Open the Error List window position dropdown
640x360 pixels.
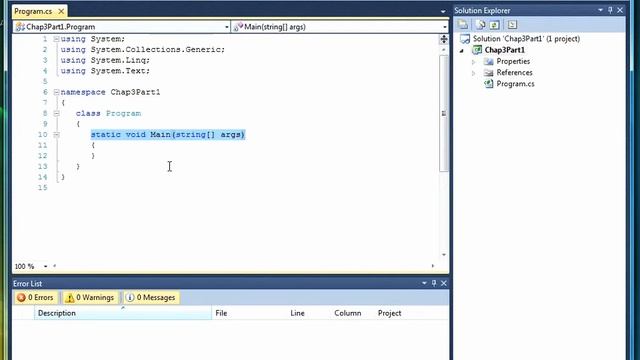click(x=424, y=283)
